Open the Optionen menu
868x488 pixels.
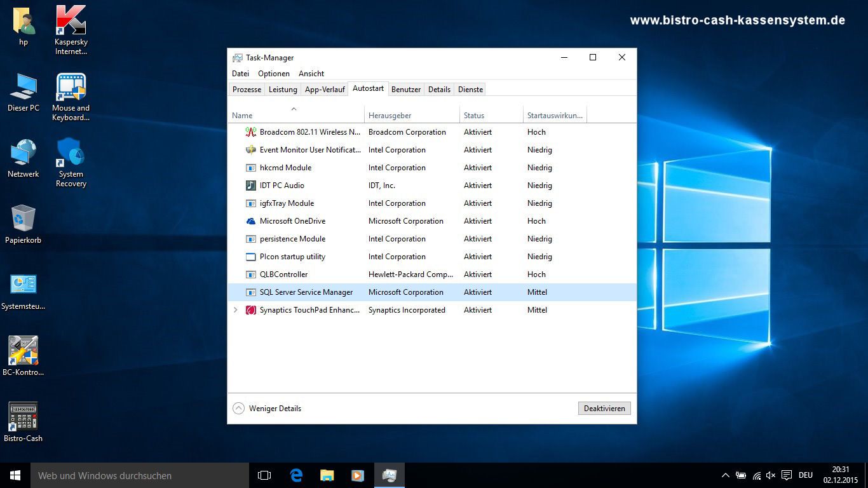pos(274,74)
